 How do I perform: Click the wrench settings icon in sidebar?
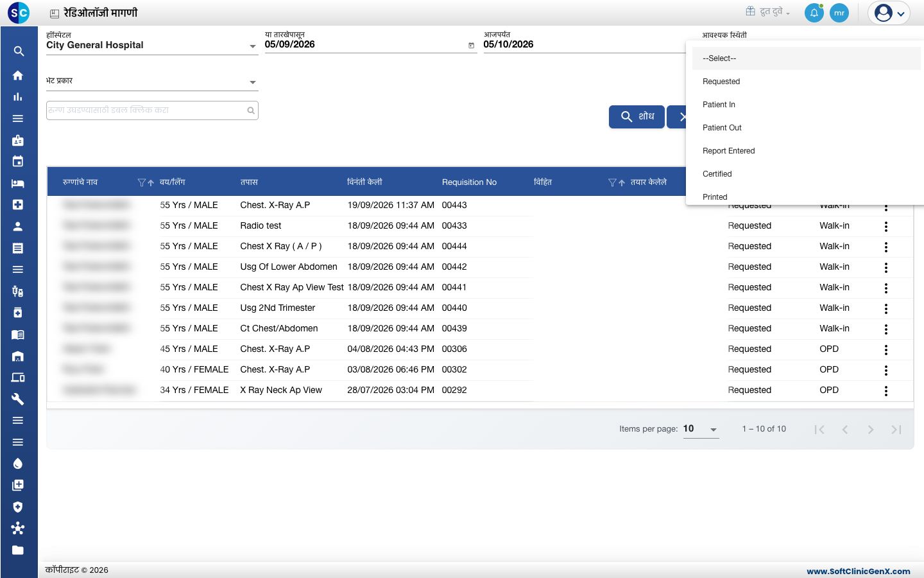click(18, 399)
